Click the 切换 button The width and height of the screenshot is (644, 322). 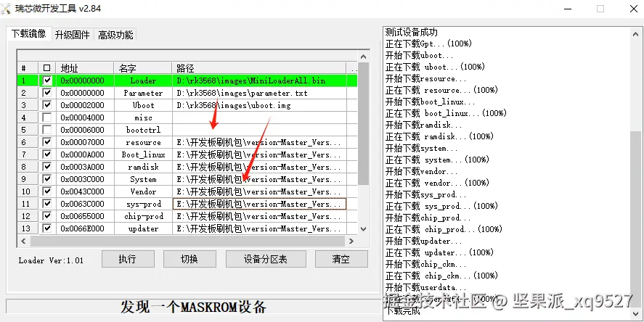(189, 259)
